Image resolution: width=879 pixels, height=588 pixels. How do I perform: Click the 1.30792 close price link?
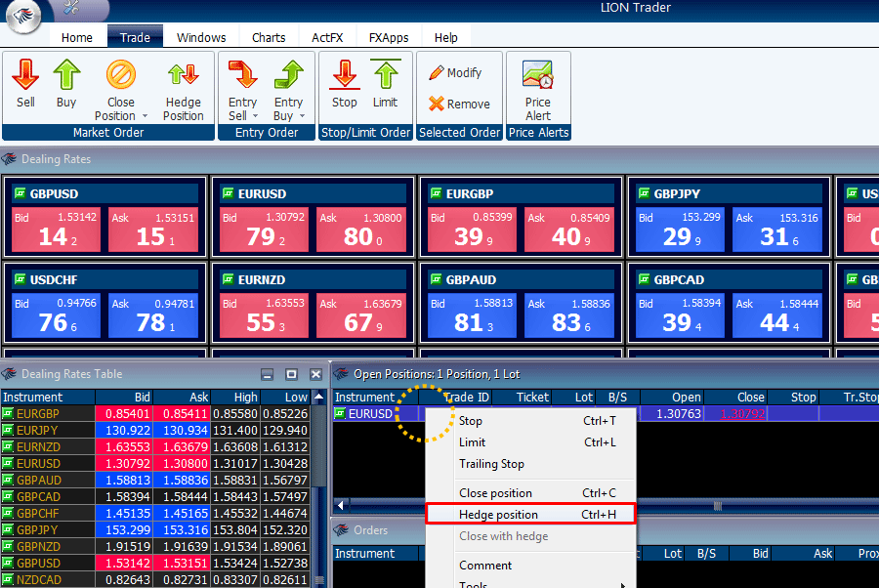pyautogui.click(x=742, y=414)
